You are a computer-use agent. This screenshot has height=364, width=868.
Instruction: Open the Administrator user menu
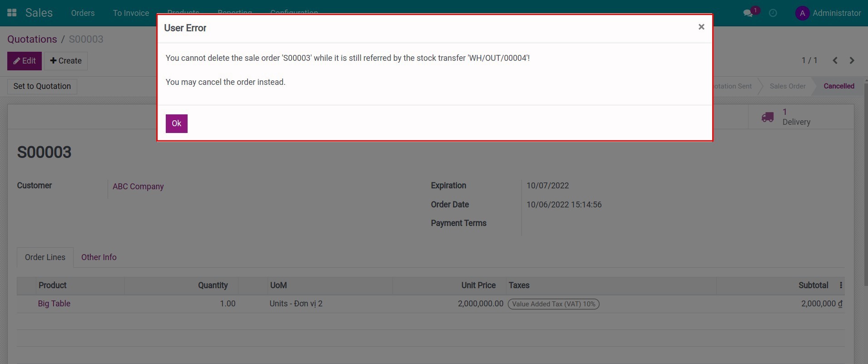click(836, 13)
